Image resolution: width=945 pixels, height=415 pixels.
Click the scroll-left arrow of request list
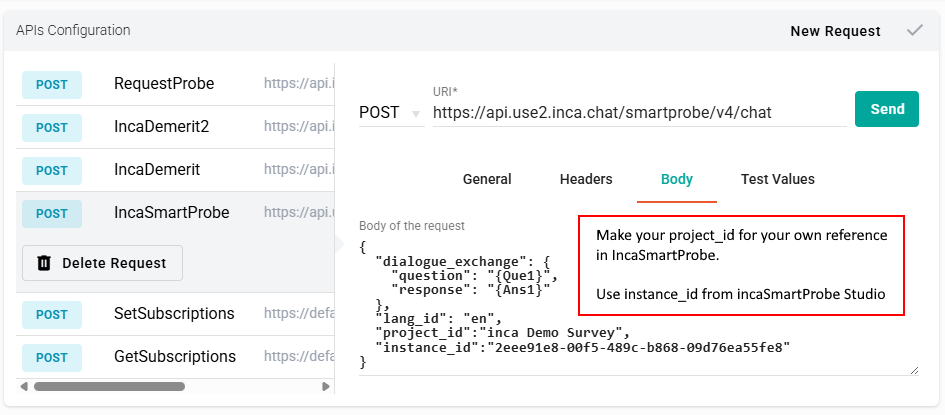(x=24, y=386)
